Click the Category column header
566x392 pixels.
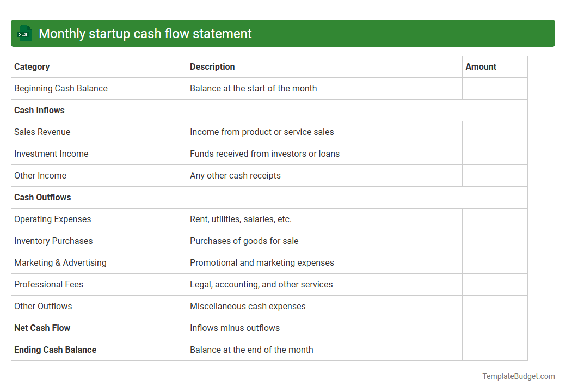pos(32,66)
